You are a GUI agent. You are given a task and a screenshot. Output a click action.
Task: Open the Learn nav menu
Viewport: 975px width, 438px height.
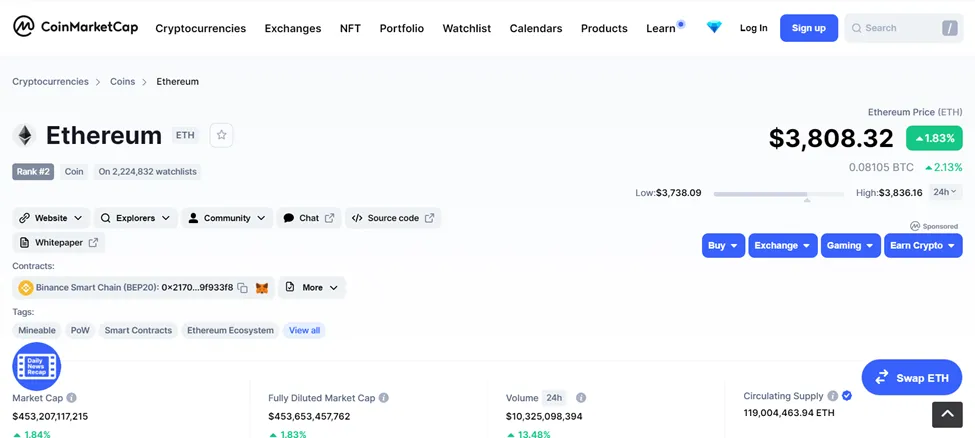(x=660, y=29)
